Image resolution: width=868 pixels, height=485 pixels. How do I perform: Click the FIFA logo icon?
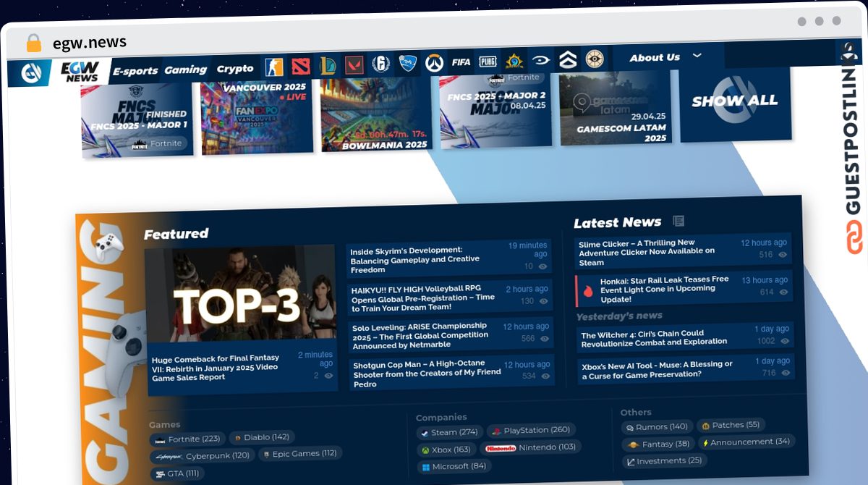click(x=461, y=62)
